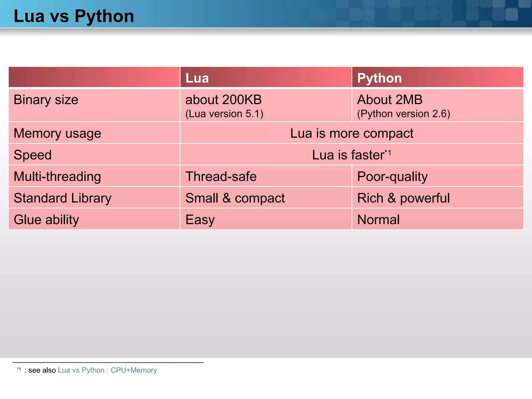The width and height of the screenshot is (532, 399).
Task: Click the 'about 200KB' cell text
Action: [x=223, y=100]
